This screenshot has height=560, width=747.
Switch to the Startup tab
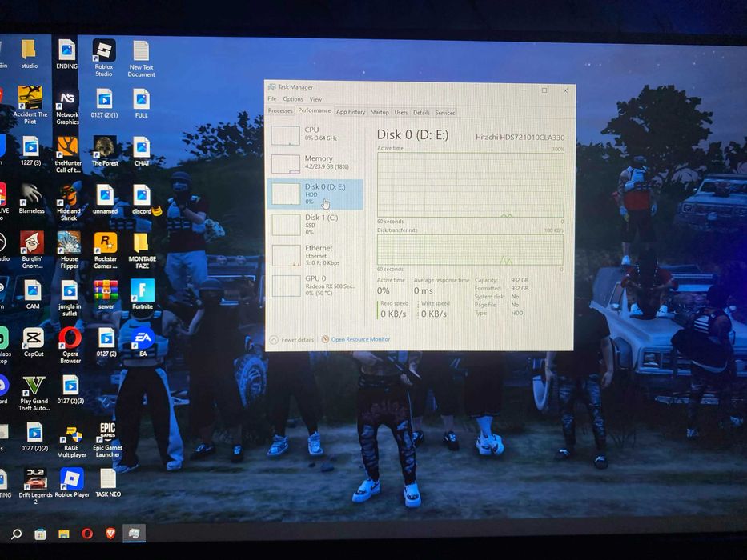[380, 112]
